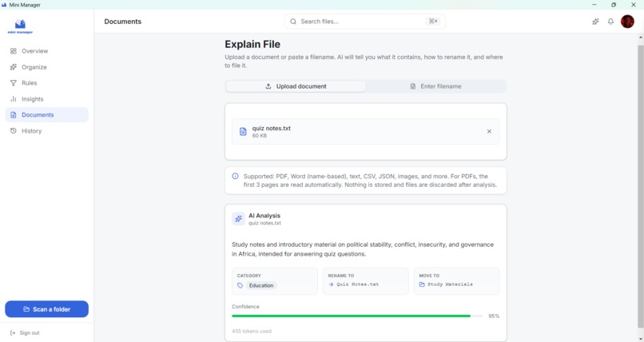Click the tokens used text
This screenshot has height=342, width=644.
(252, 331)
